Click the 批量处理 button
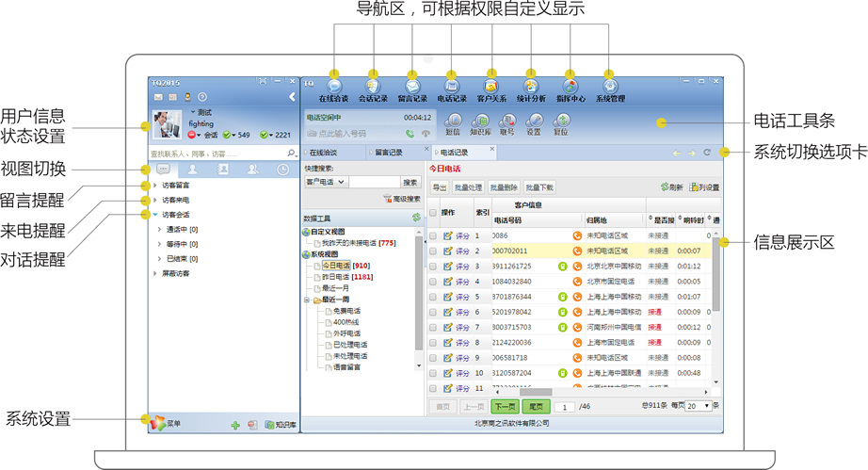Viewport: 868px width, 470px height. click(469, 187)
